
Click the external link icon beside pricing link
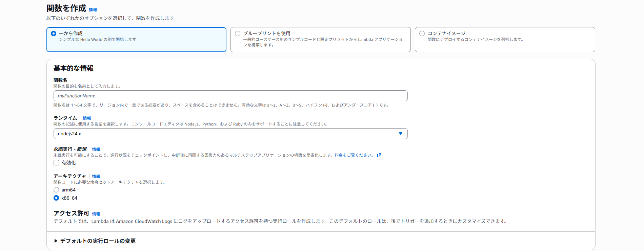point(379,155)
